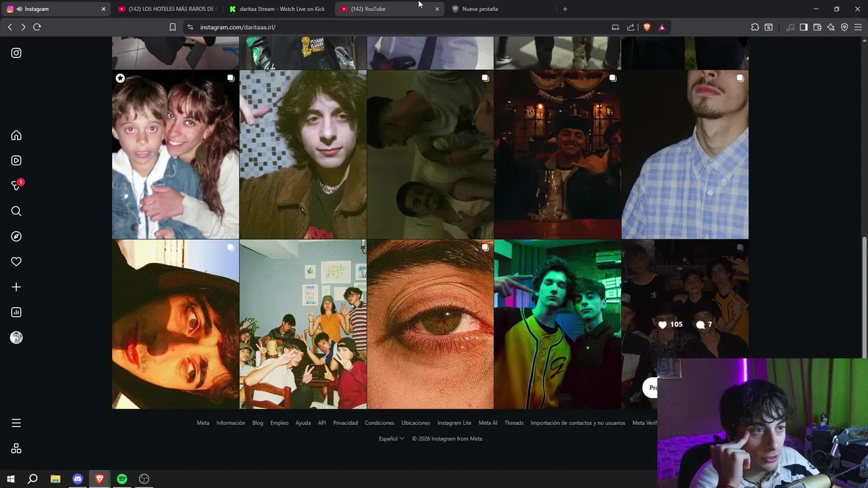Click the Instagram logo in the sidebar
The height and width of the screenshot is (488, 868).
pos(16,53)
